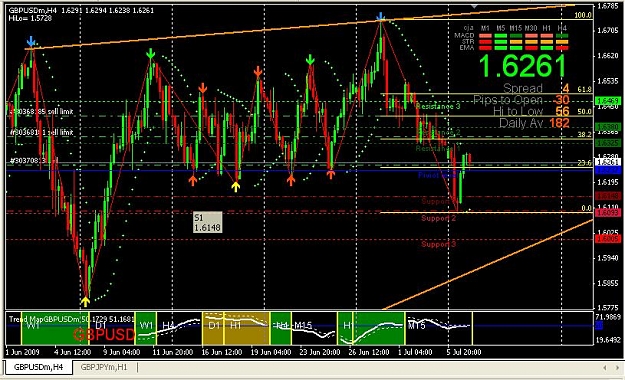The width and height of the screenshot is (625, 380).
Task: Click the blue down arrow at the highest peak
Action: 381,16
